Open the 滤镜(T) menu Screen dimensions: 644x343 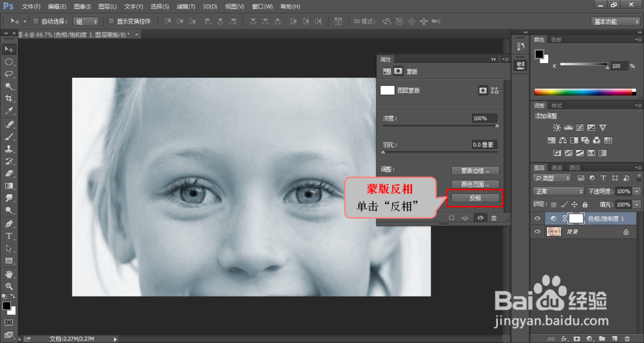[x=185, y=6]
